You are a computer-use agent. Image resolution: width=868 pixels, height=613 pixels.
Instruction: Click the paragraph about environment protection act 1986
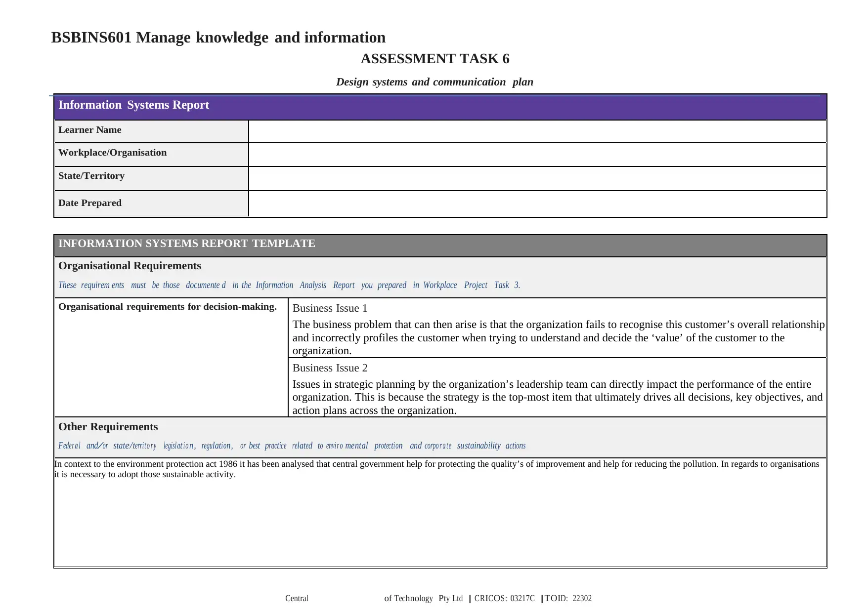coord(437,469)
